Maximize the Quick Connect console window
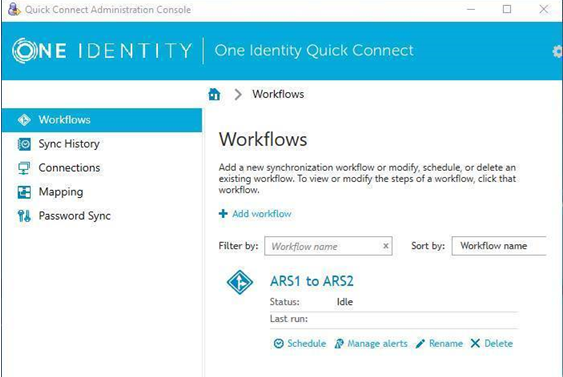 coord(507,9)
